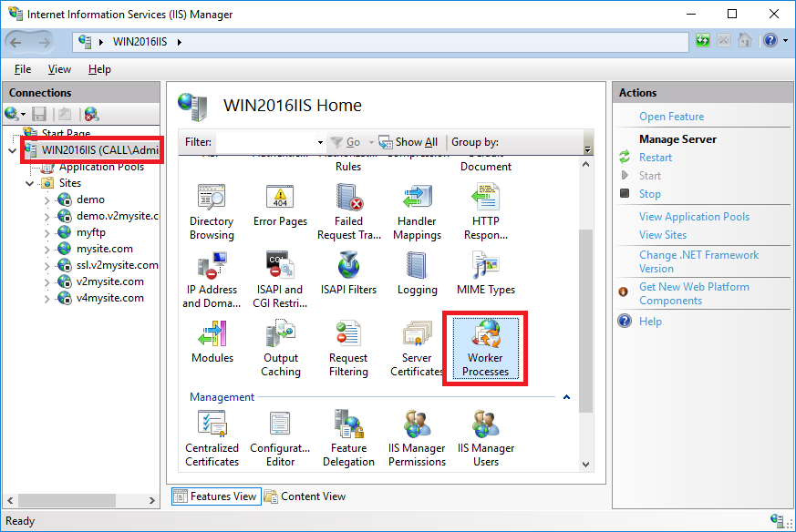The image size is (796, 532).
Task: Expand the v4mysite.com site node
Action: point(47,299)
